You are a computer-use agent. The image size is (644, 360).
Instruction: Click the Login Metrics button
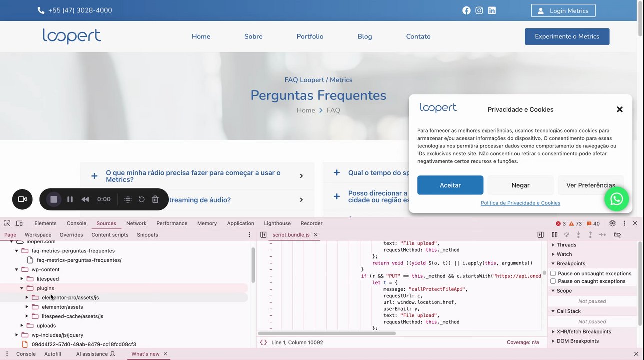coord(563,11)
